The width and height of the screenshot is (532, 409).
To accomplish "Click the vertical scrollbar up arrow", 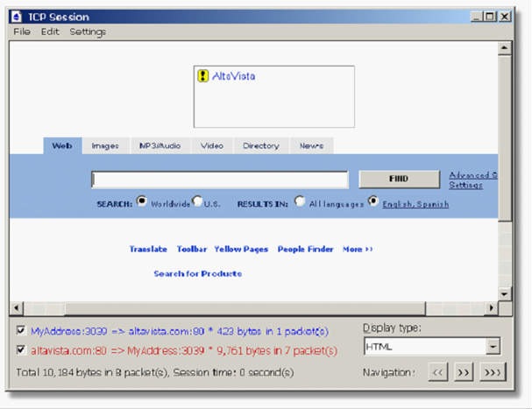I will coord(505,48).
